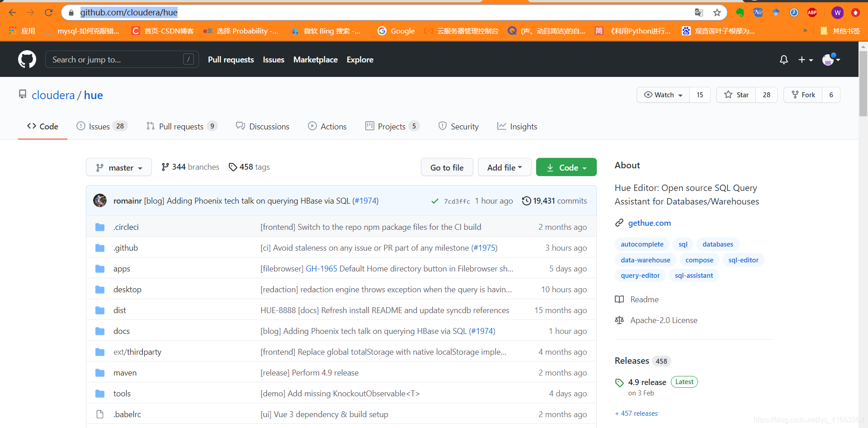
Task: Open the Google bookmark
Action: point(396,31)
